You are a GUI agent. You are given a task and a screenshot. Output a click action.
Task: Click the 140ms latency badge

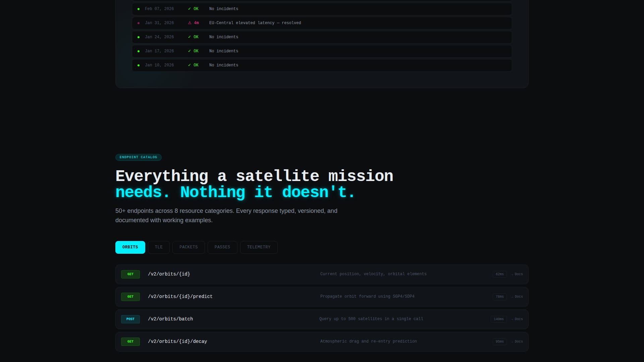(x=498, y=319)
